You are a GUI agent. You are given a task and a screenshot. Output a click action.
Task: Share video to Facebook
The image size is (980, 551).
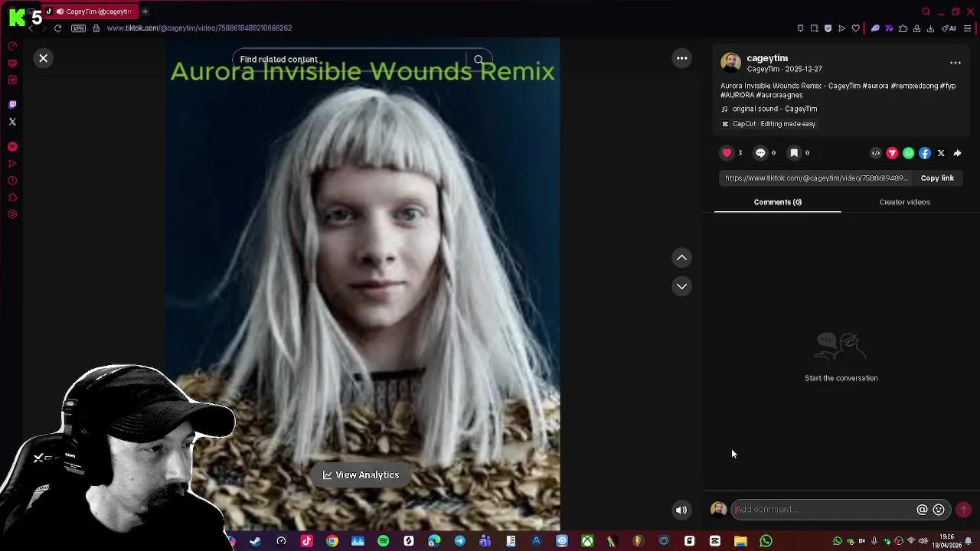(925, 153)
